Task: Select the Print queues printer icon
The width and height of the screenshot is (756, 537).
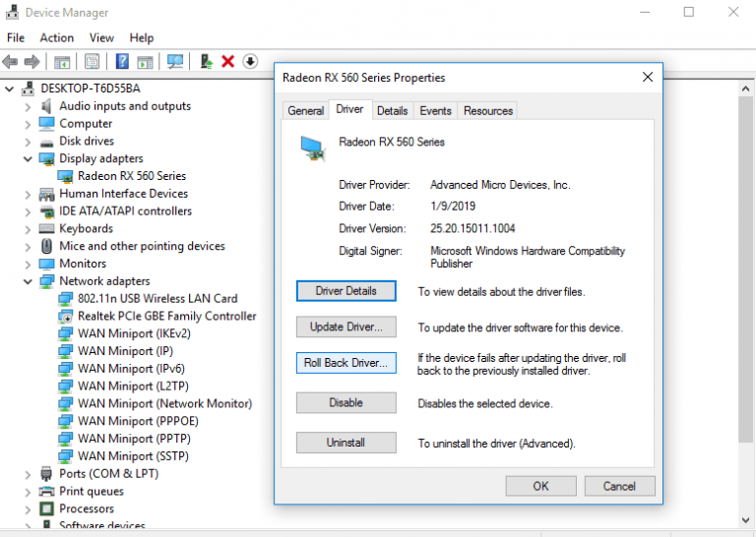Action: tap(46, 491)
